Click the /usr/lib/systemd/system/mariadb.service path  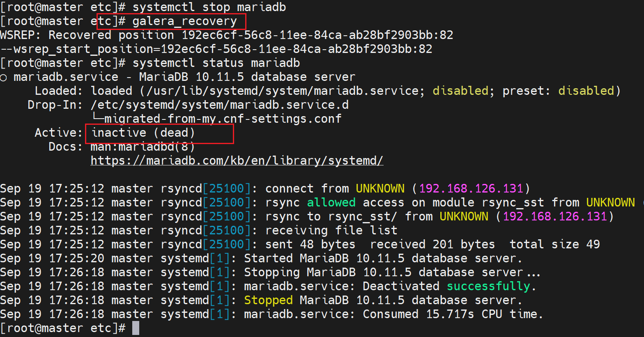coord(283,91)
